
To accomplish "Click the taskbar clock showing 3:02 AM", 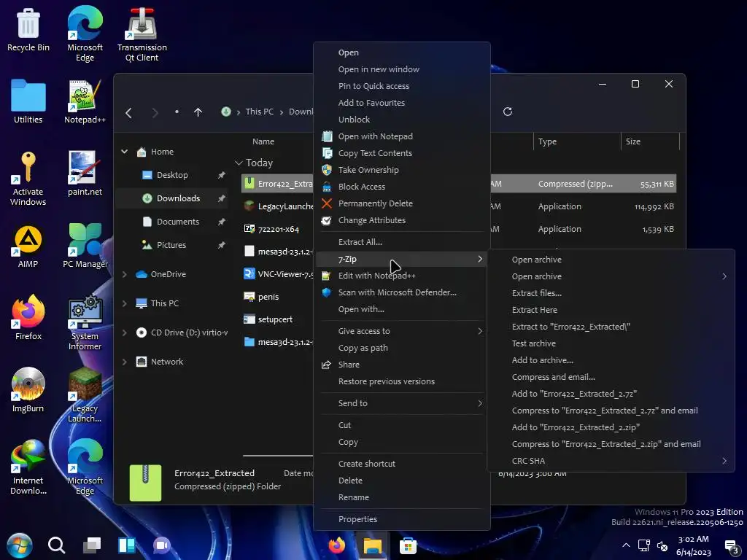I will (x=693, y=545).
